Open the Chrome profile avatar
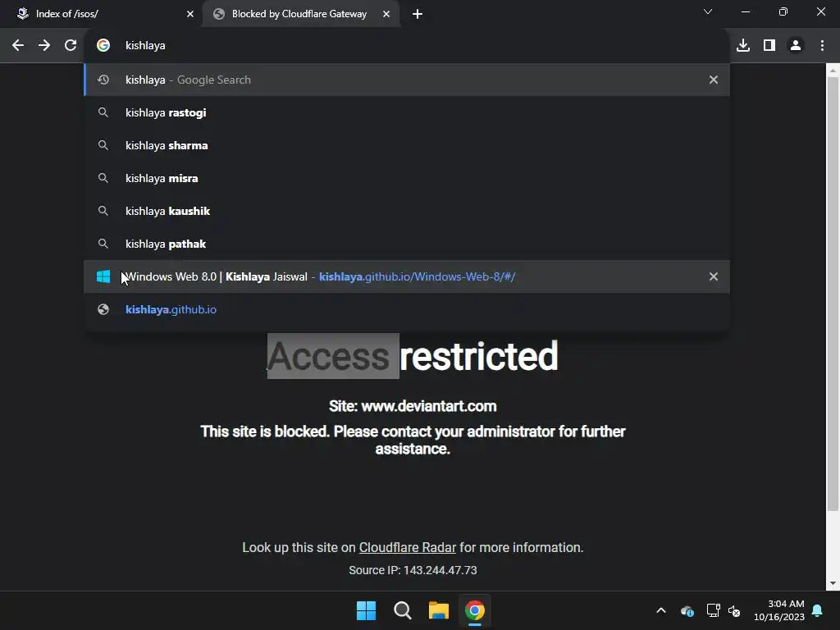 click(796, 46)
